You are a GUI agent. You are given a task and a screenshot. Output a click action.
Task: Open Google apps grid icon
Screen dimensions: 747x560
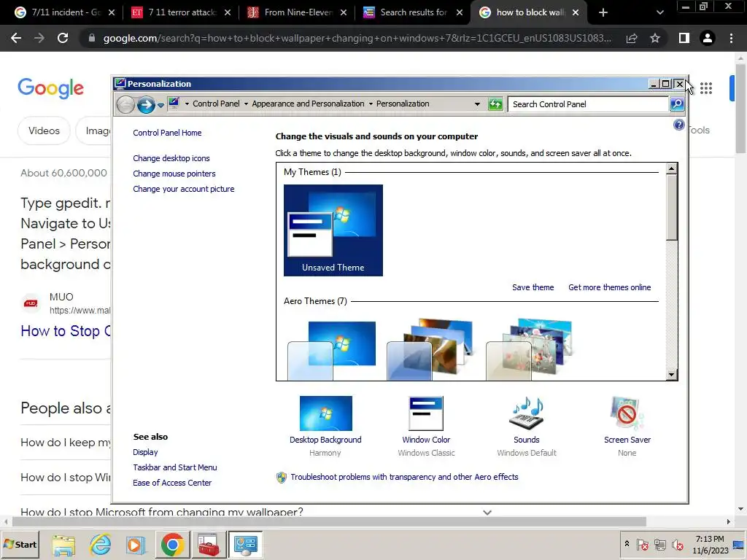click(x=706, y=88)
